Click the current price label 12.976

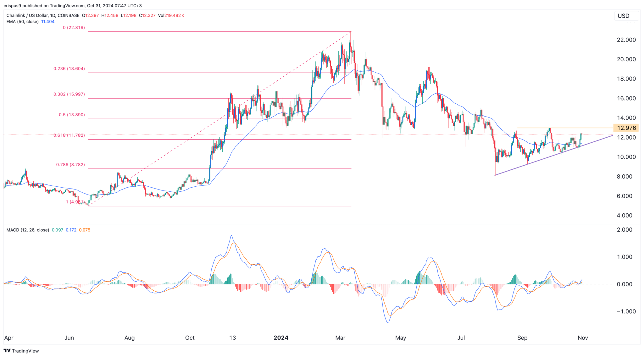click(626, 128)
